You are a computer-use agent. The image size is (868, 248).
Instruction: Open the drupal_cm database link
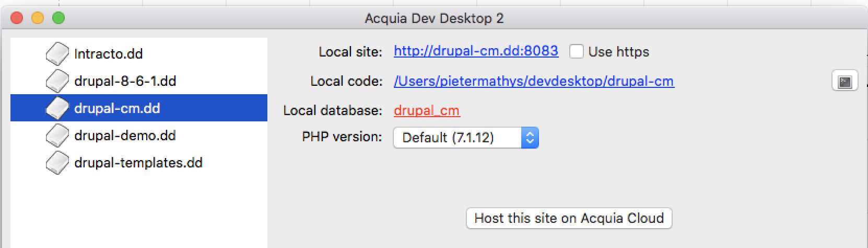[427, 110]
